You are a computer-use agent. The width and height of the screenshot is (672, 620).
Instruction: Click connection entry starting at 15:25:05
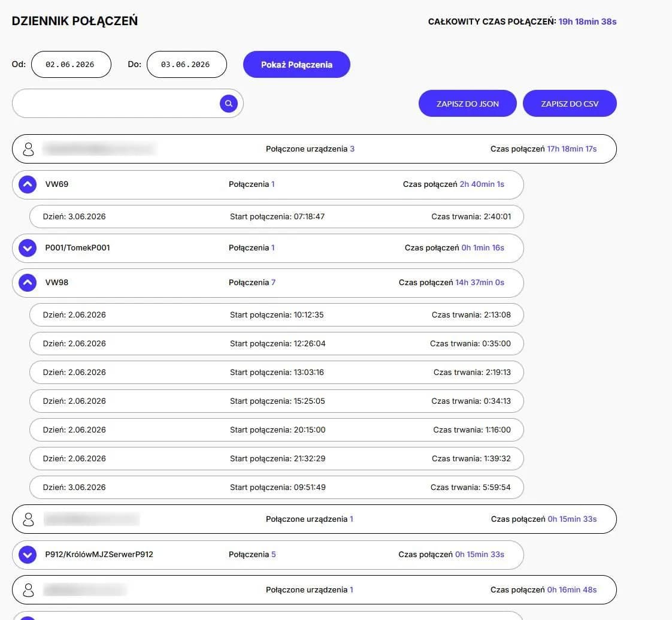click(x=277, y=401)
